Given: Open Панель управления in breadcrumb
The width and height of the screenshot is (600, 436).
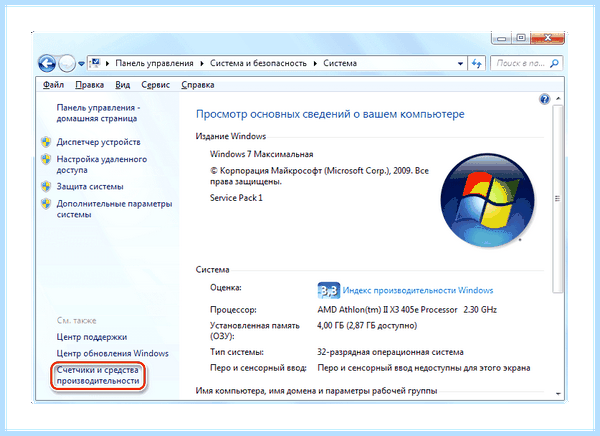Looking at the screenshot, I should 155,63.
